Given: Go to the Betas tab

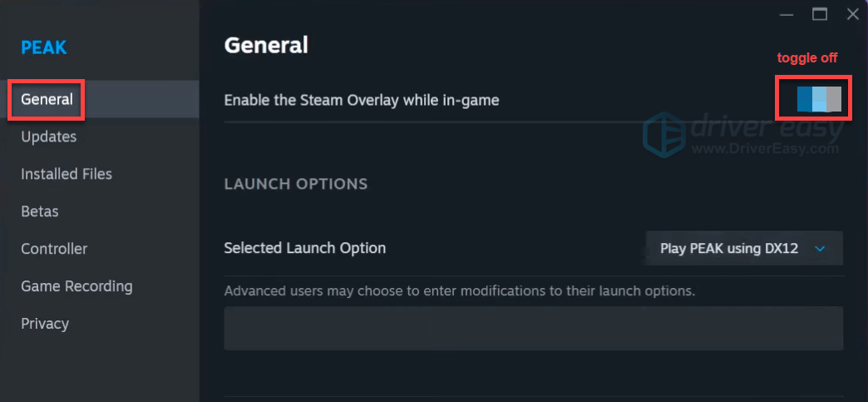Looking at the screenshot, I should pos(40,211).
